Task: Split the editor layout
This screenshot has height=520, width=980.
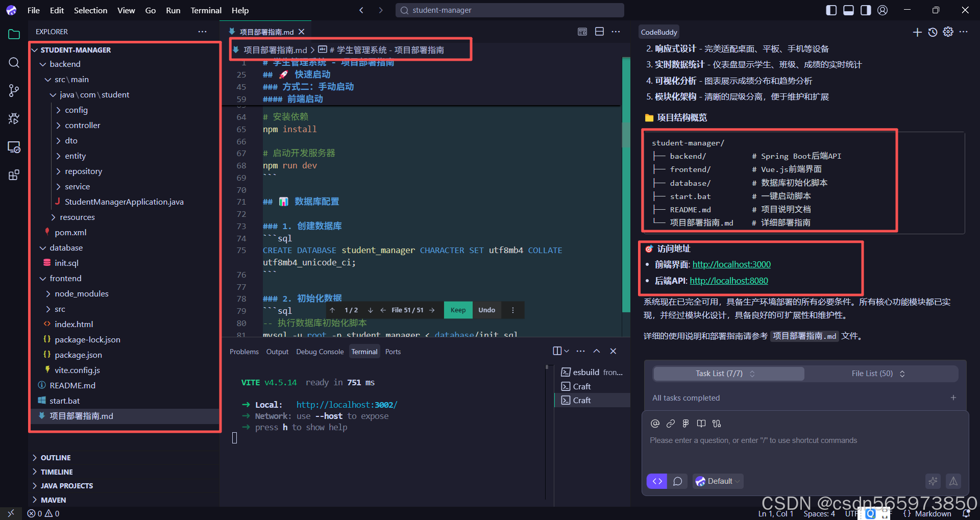Action: [x=599, y=32]
